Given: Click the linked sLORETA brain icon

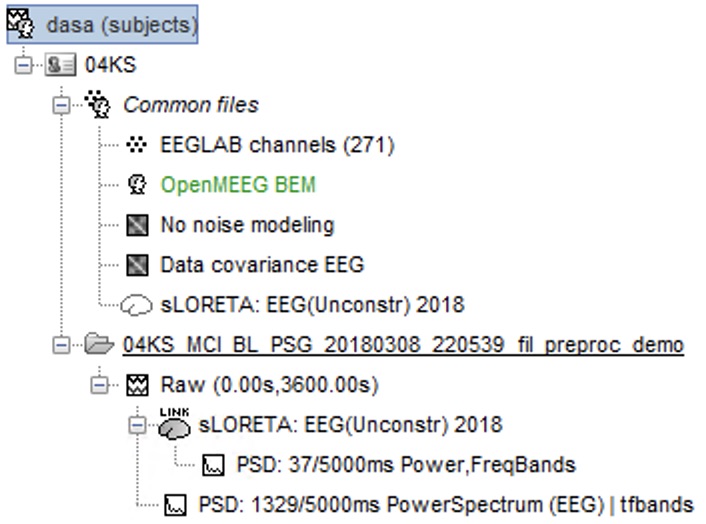Looking at the screenshot, I should click(x=174, y=424).
